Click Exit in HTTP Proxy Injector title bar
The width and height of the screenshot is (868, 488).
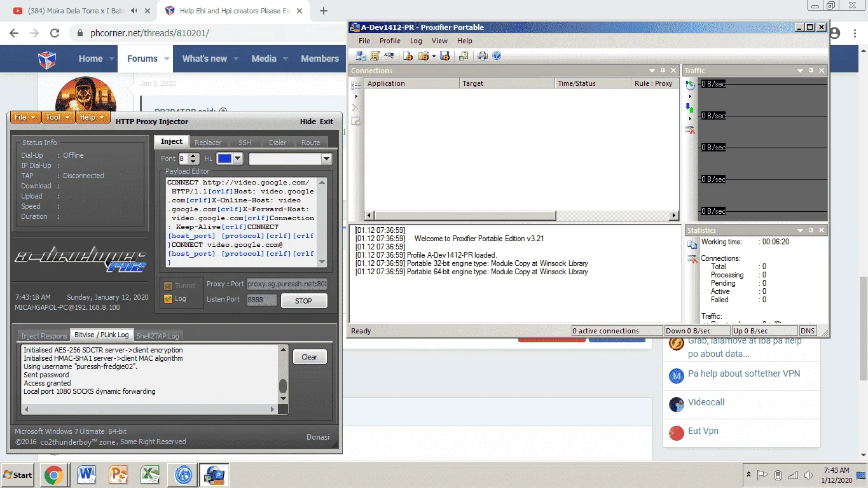326,122
